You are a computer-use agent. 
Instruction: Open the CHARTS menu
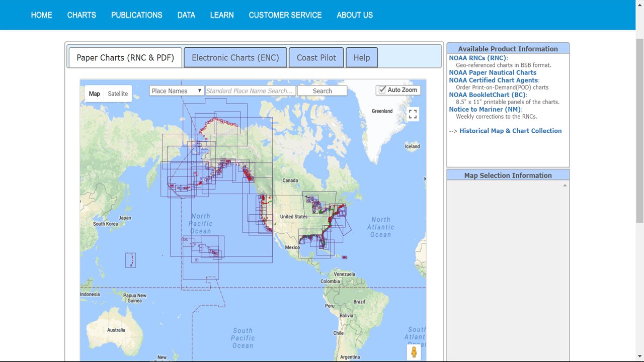(82, 15)
